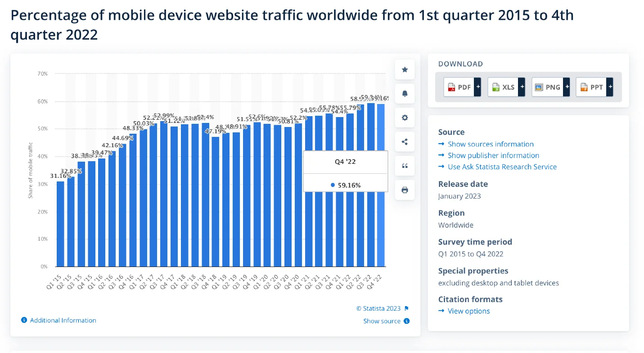Click the Worldwide region text

click(x=456, y=225)
